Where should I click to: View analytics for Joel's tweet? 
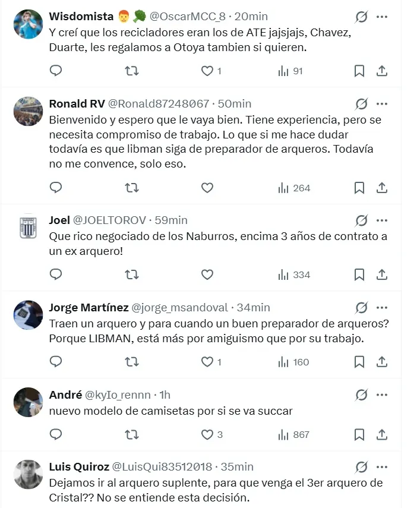tap(294, 274)
